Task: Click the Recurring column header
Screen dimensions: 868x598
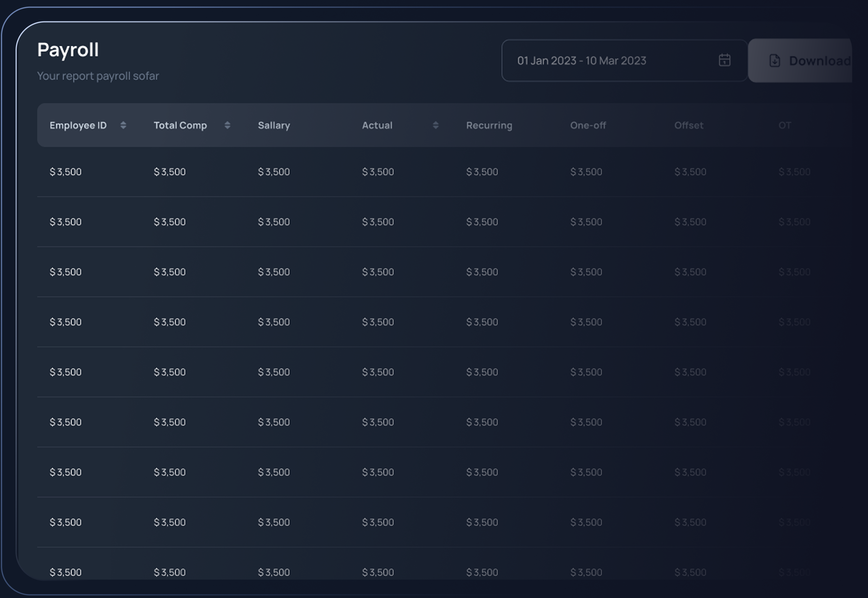Action: pos(489,125)
